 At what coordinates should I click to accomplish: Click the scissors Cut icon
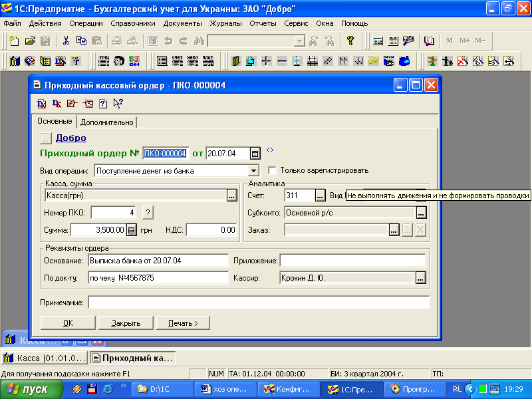click(66, 41)
